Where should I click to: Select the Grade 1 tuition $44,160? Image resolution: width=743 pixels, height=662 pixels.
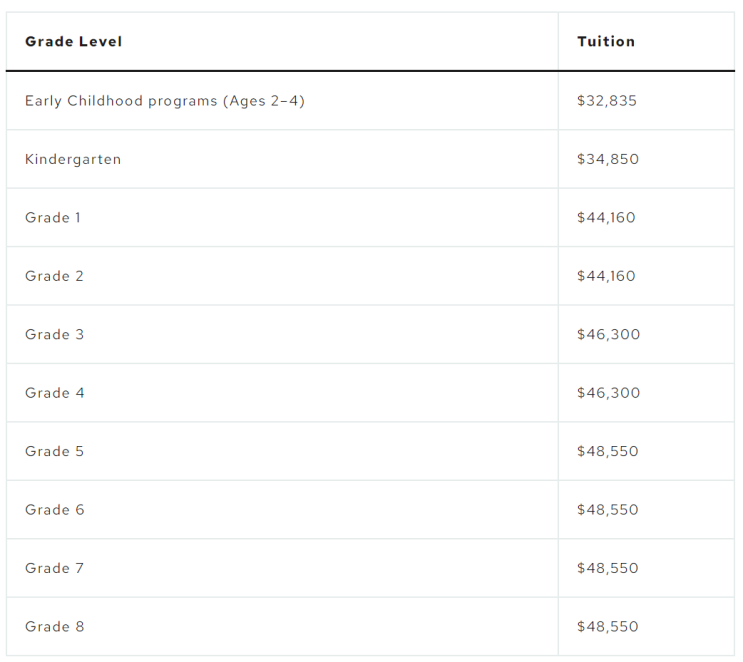click(x=606, y=218)
